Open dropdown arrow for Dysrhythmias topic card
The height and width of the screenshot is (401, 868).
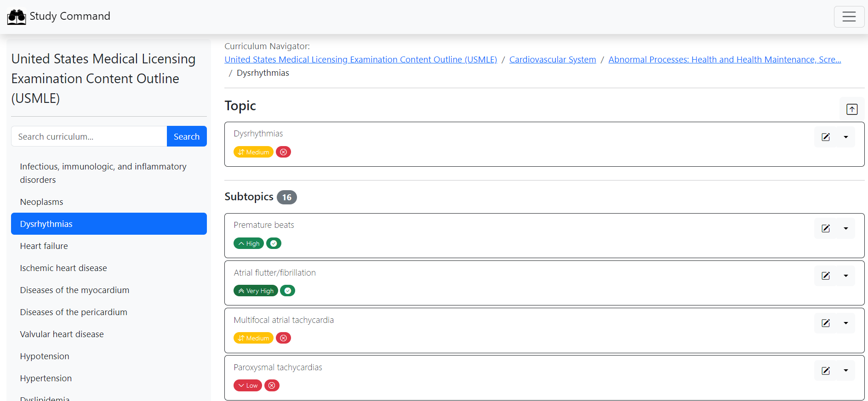(845, 137)
